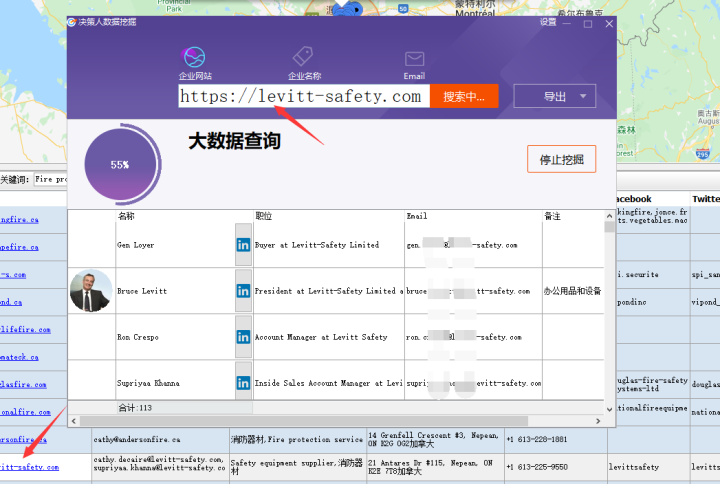Select the Bruce Levitt name cell
The image size is (720, 484).
coord(175,291)
